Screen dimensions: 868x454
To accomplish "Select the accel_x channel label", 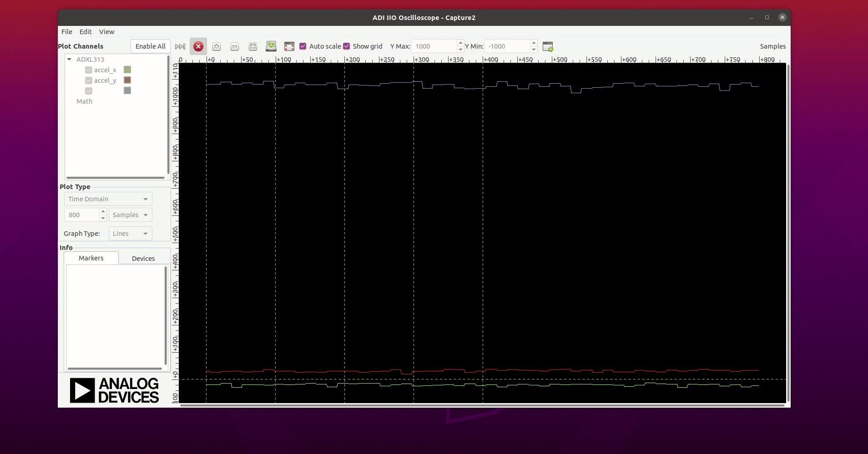I will pos(105,70).
